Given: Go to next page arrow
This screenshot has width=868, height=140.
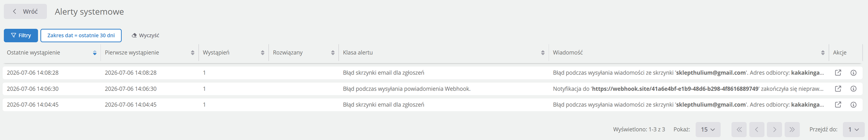Looking at the screenshot, I should [x=775, y=130].
